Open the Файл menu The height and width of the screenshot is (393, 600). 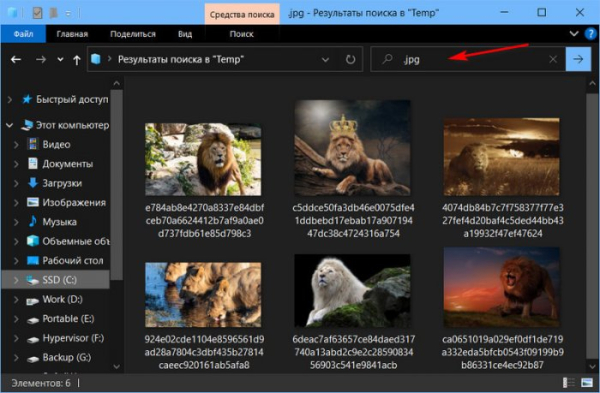(x=23, y=34)
